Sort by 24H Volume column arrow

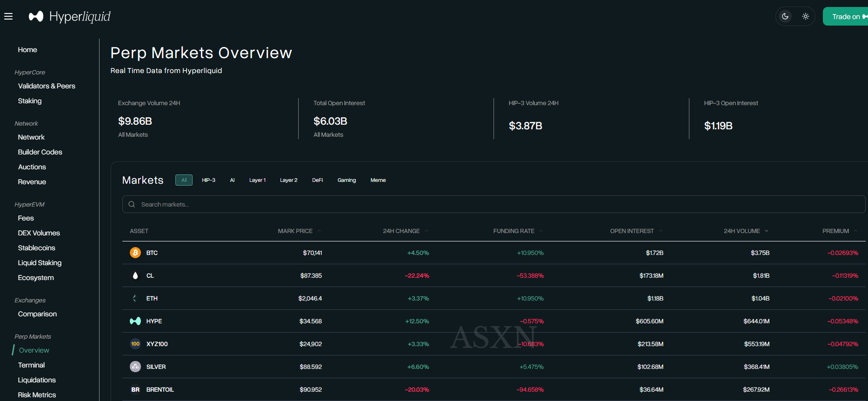pyautogui.click(x=767, y=231)
